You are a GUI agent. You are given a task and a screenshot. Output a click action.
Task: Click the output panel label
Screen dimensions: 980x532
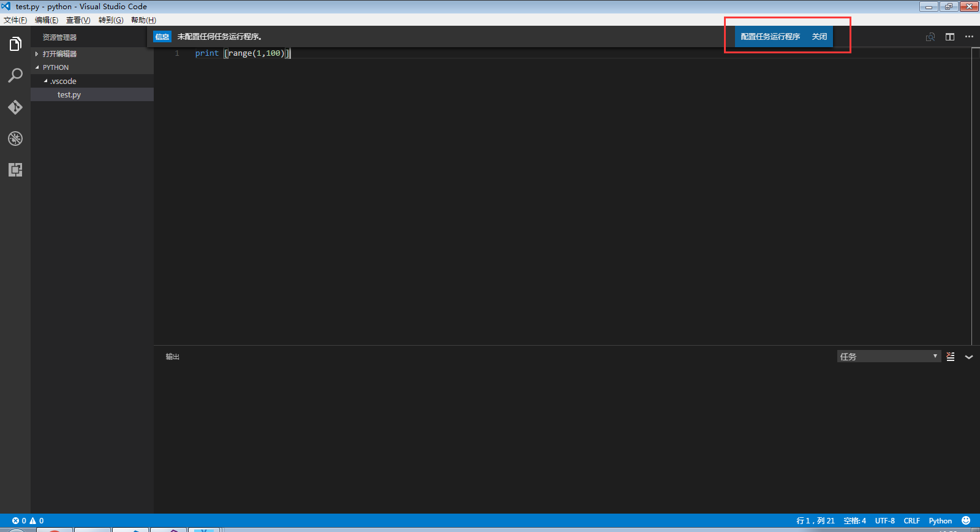tap(173, 357)
